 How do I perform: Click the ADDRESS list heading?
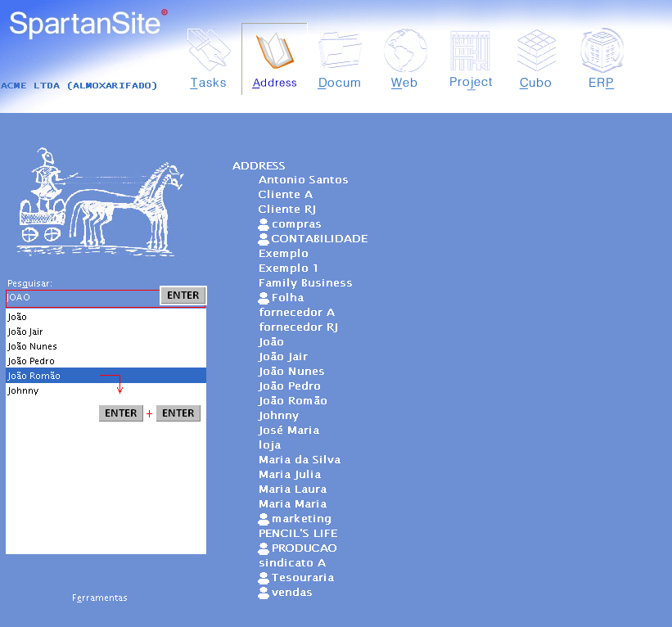(x=259, y=166)
